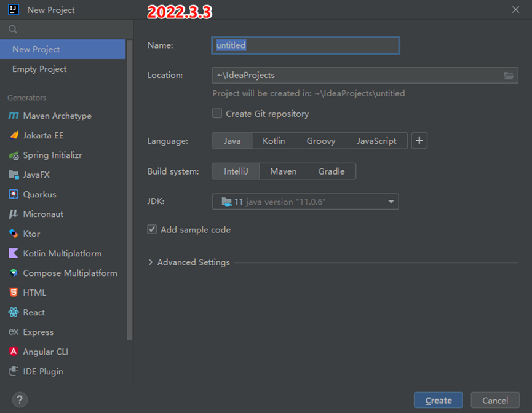Add another language with plus button
Image resolution: width=532 pixels, height=413 pixels.
[x=419, y=141]
